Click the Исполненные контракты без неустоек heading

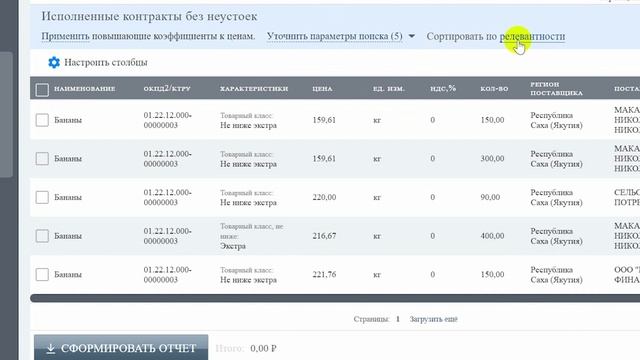pos(149,17)
